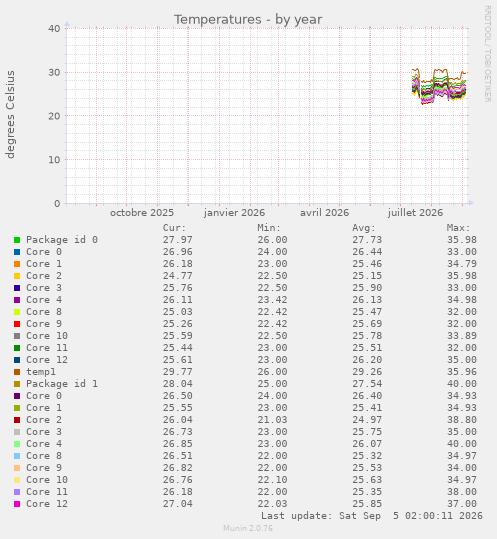Click the RRDTOOL / TOBI OETIKER watermark
This screenshot has height=539, width=497.
[x=487, y=54]
